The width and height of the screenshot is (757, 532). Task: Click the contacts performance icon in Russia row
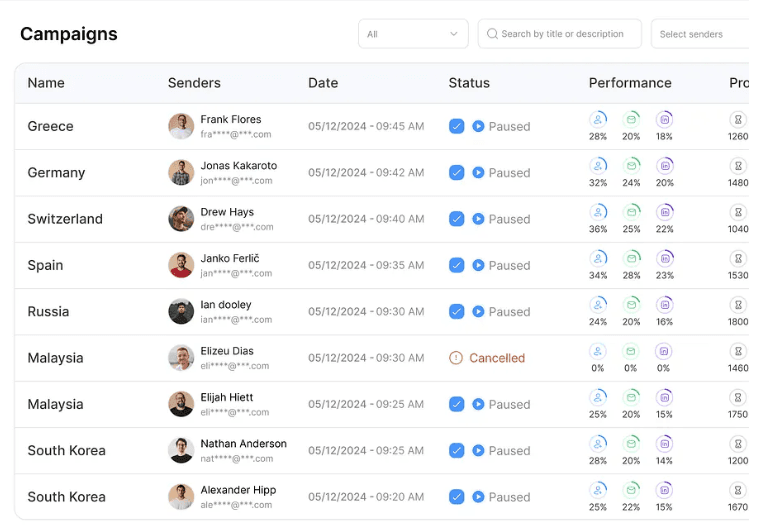coord(598,304)
